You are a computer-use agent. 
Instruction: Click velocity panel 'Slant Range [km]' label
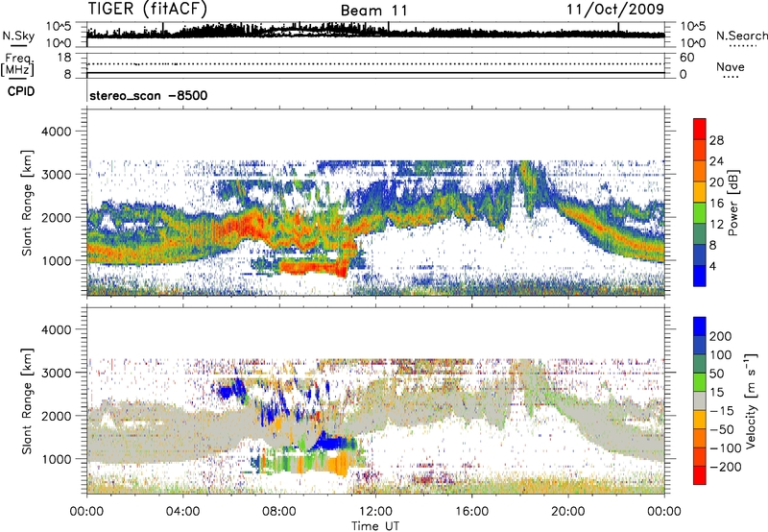27,400
